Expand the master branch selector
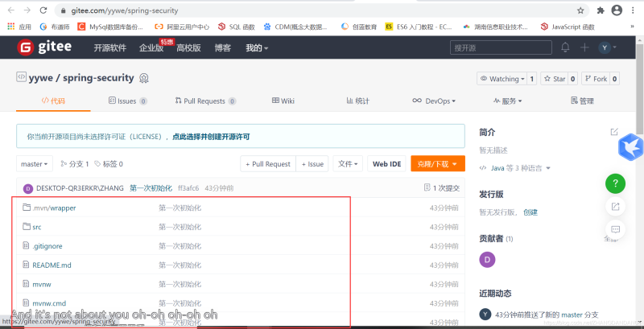This screenshot has width=644, height=329. pyautogui.click(x=35, y=164)
